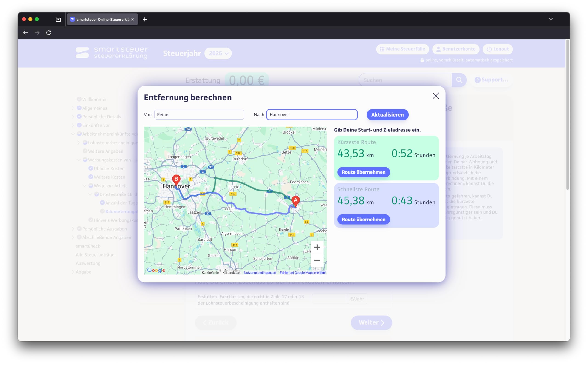This screenshot has height=365, width=588.
Task: Select Kilometerangabe in the sidebar
Action: coord(121,211)
